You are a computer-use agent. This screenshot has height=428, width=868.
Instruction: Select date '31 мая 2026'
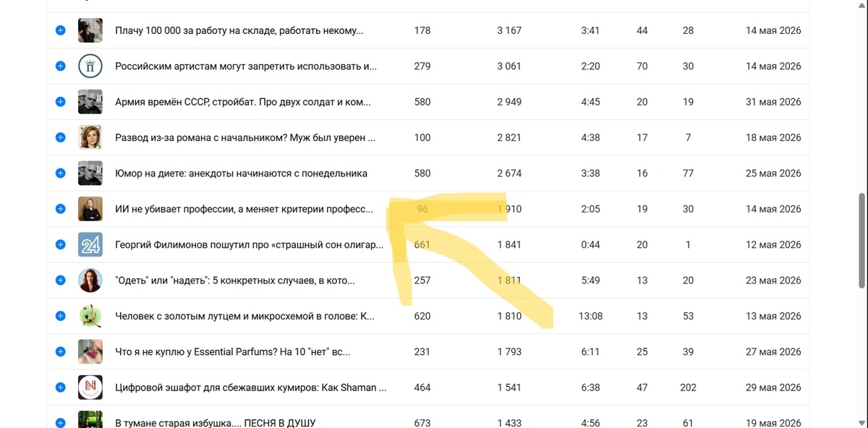pyautogui.click(x=773, y=102)
